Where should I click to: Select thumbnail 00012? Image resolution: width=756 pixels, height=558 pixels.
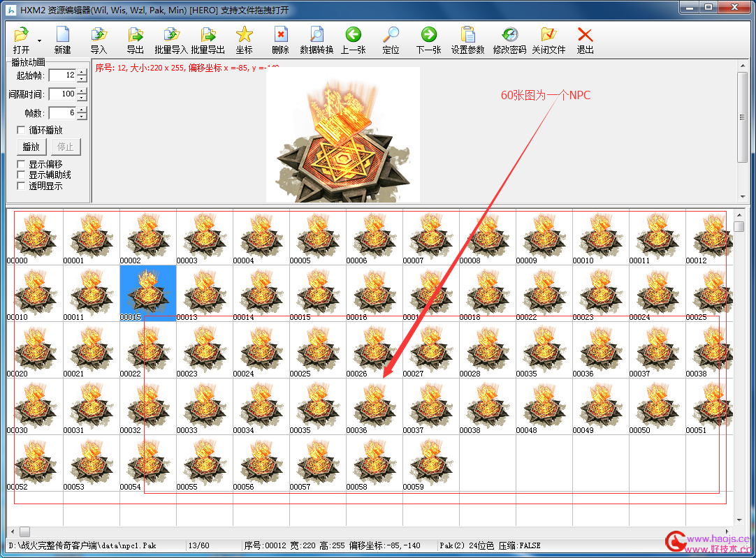tap(708, 237)
